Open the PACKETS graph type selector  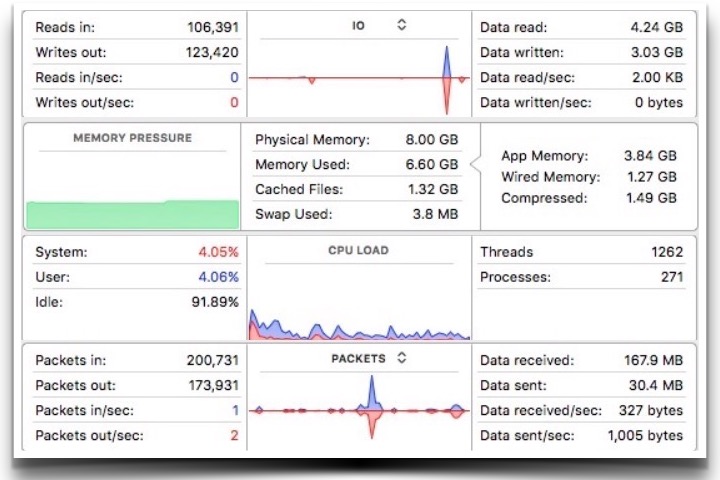[x=401, y=357]
